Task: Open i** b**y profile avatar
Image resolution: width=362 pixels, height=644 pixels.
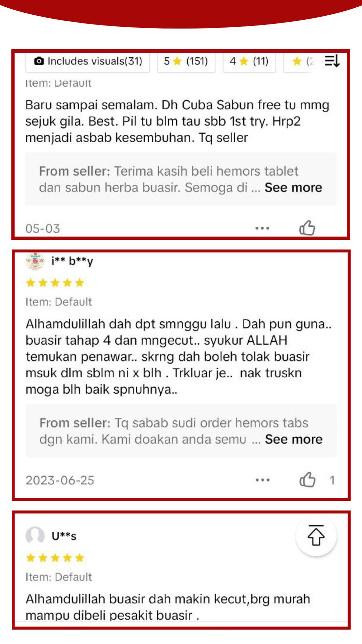Action: [35, 261]
